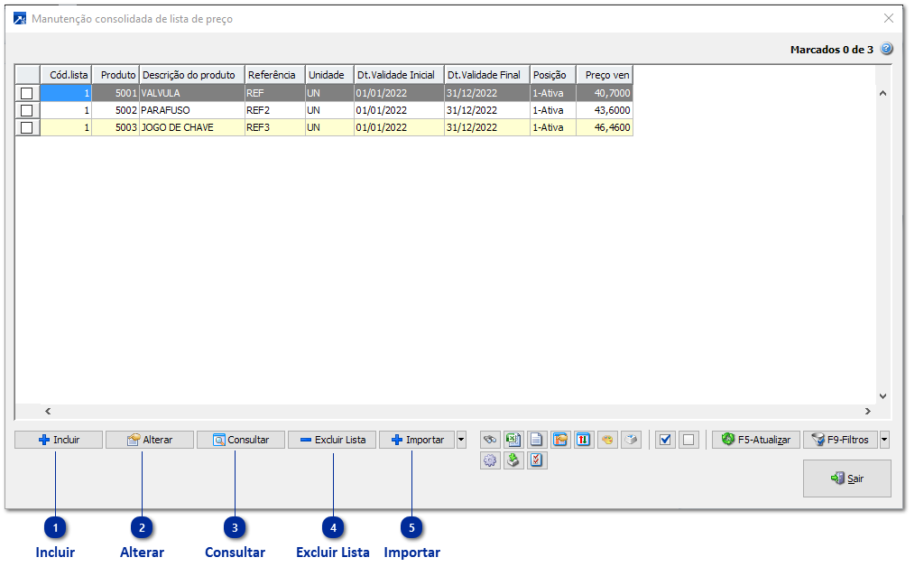Mark the JOGO DE CHAVE row checkbox
The height and width of the screenshot is (576, 924).
[26, 127]
